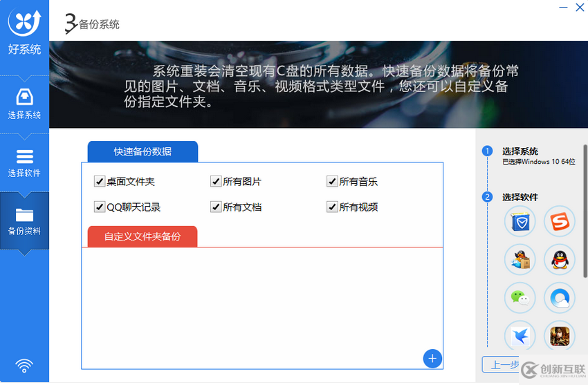Add a custom folder with plus button
The image size is (588, 385).
(x=432, y=359)
